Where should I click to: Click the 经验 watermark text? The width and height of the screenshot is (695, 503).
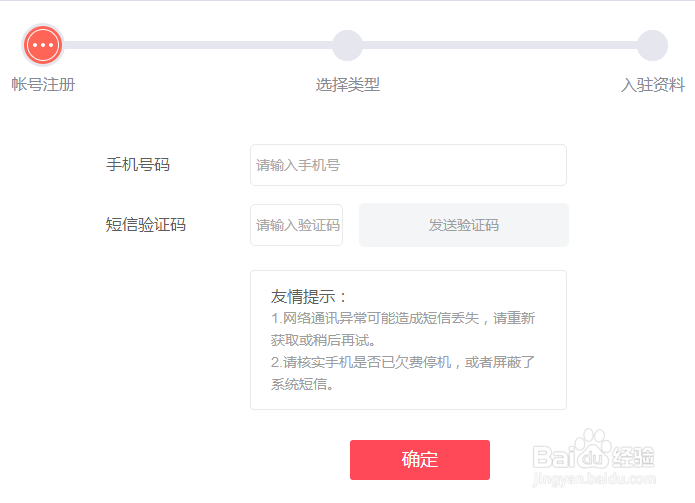634,455
